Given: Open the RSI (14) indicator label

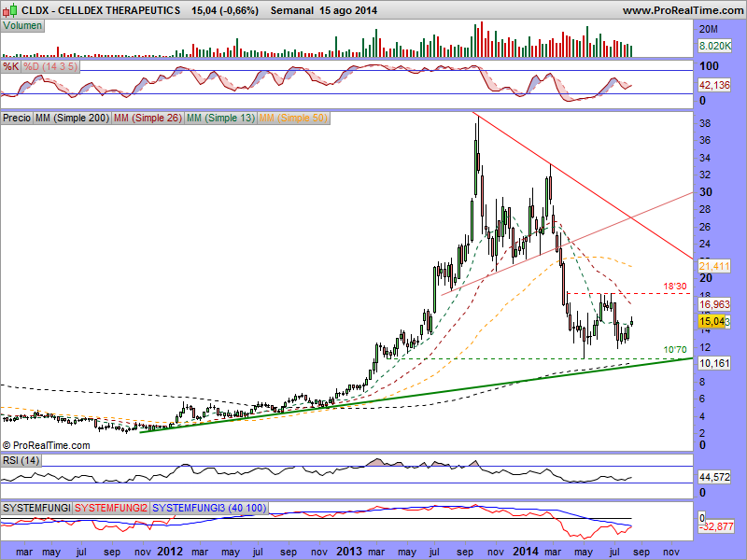Looking at the screenshot, I should tap(21, 460).
